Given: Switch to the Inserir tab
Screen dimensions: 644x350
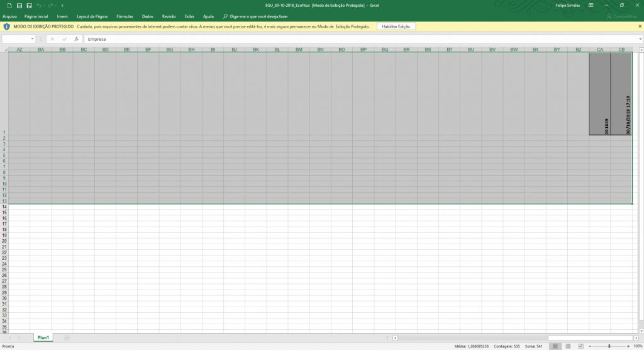Looking at the screenshot, I should 62,16.
